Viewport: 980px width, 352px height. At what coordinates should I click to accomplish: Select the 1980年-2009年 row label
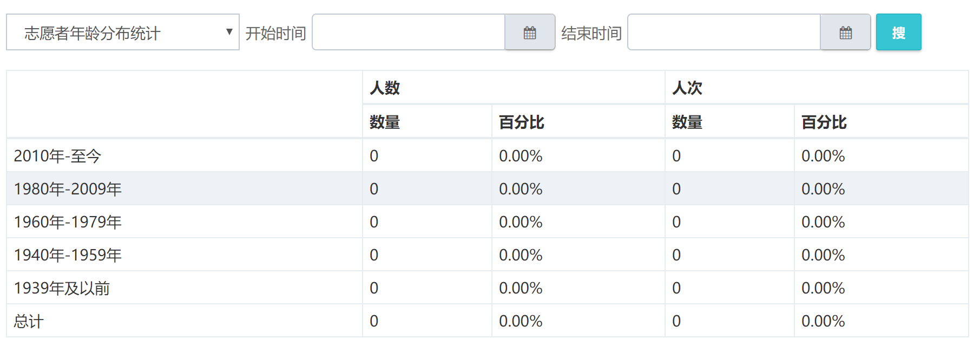(x=68, y=189)
